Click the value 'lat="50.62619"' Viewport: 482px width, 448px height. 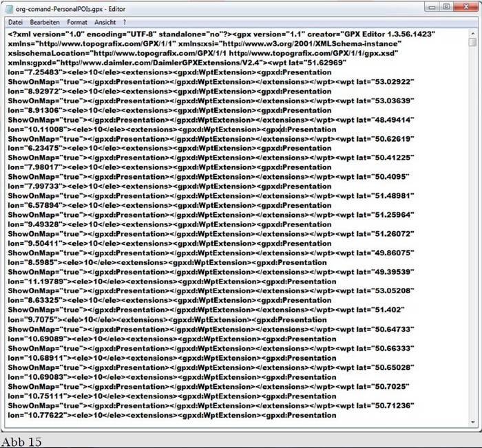pos(385,139)
